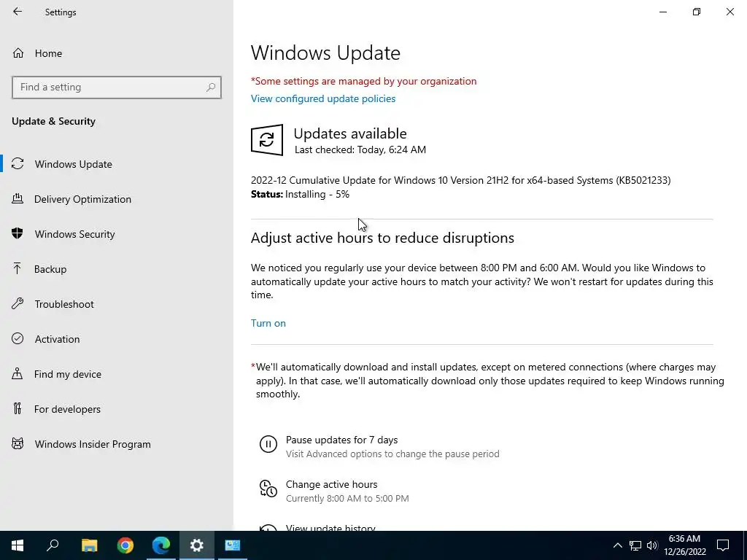Click the search magnifier in Find a setting
Viewport: 747px width, 560px height.
pos(211,87)
